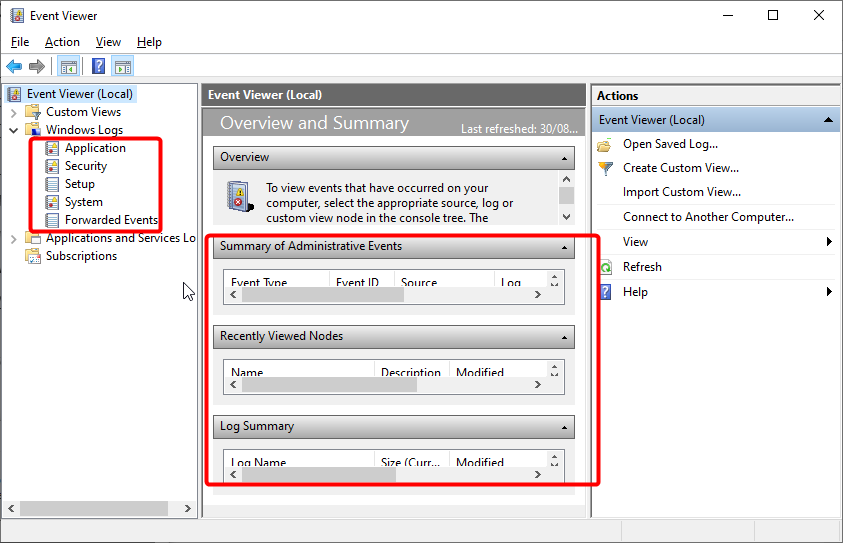Screen dimensions: 843x543
Task: Click the Refresh action label
Action: (x=642, y=267)
